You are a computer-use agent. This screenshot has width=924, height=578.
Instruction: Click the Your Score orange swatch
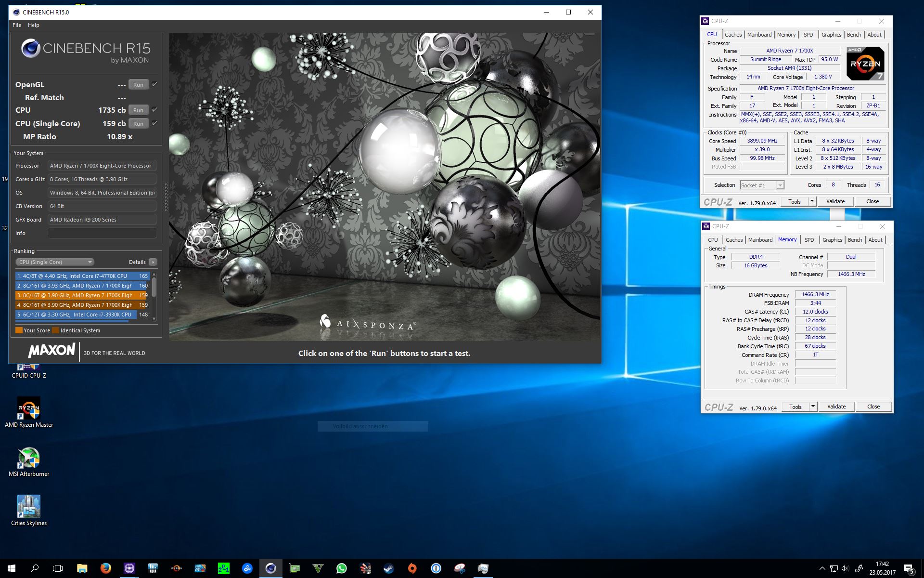[x=19, y=330]
